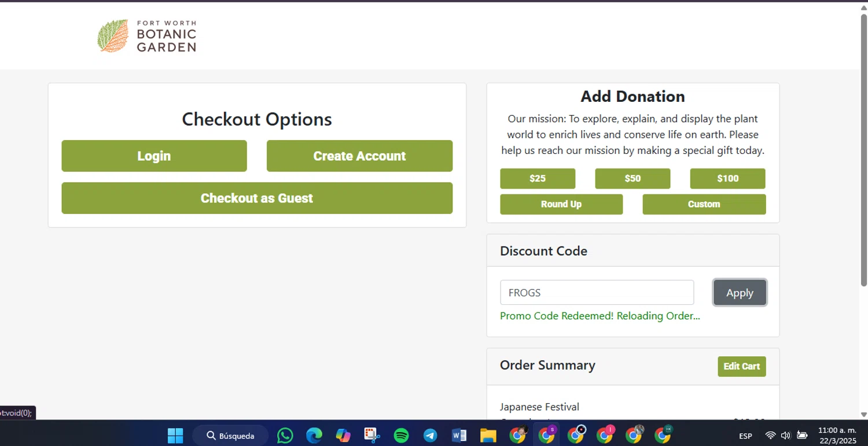Click the page vertical scrollbar thumb
Image resolution: width=868 pixels, height=446 pixels.
pos(863,149)
